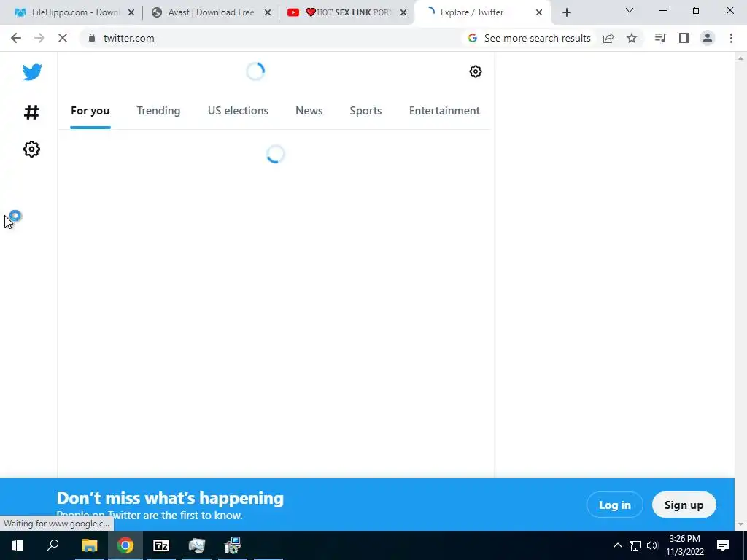Image resolution: width=747 pixels, height=560 pixels.
Task: Open volume control in system tray
Action: pos(652,545)
